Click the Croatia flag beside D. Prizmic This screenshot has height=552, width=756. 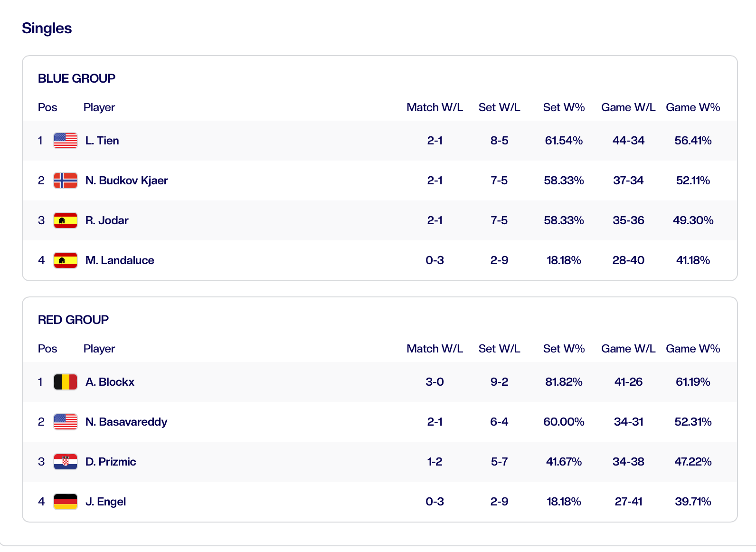(x=66, y=462)
